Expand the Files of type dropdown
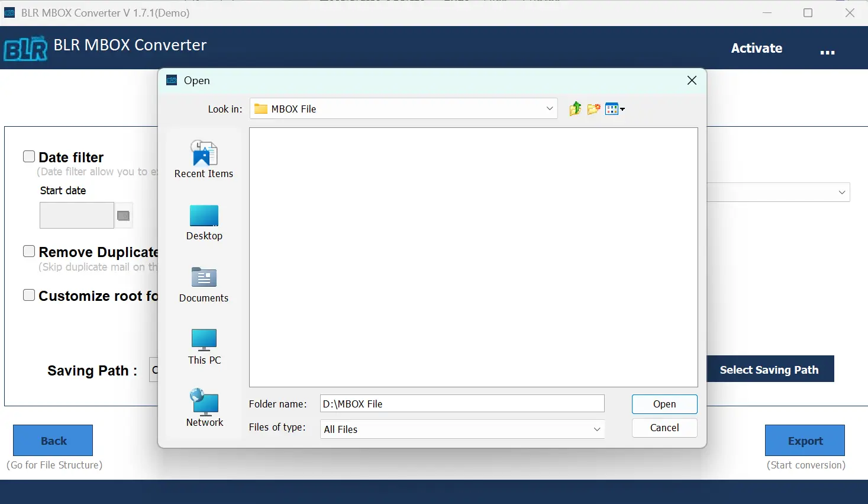Viewport: 868px width, 504px height. click(x=596, y=429)
